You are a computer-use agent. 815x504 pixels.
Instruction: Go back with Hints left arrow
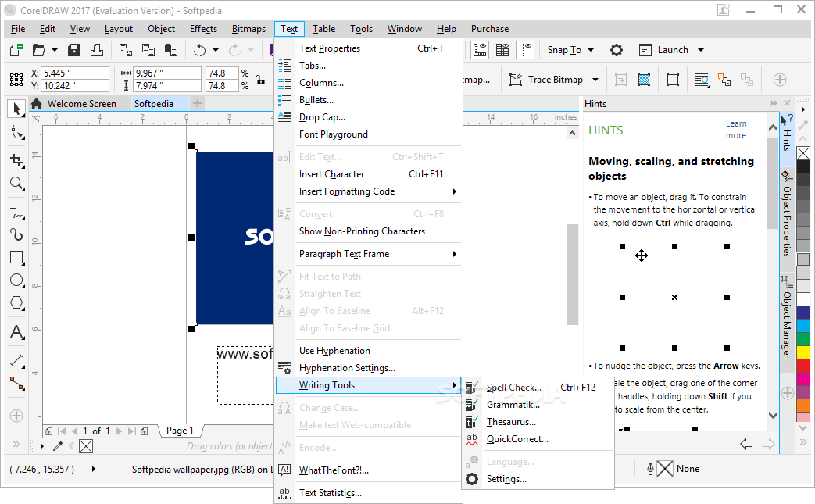[746, 443]
